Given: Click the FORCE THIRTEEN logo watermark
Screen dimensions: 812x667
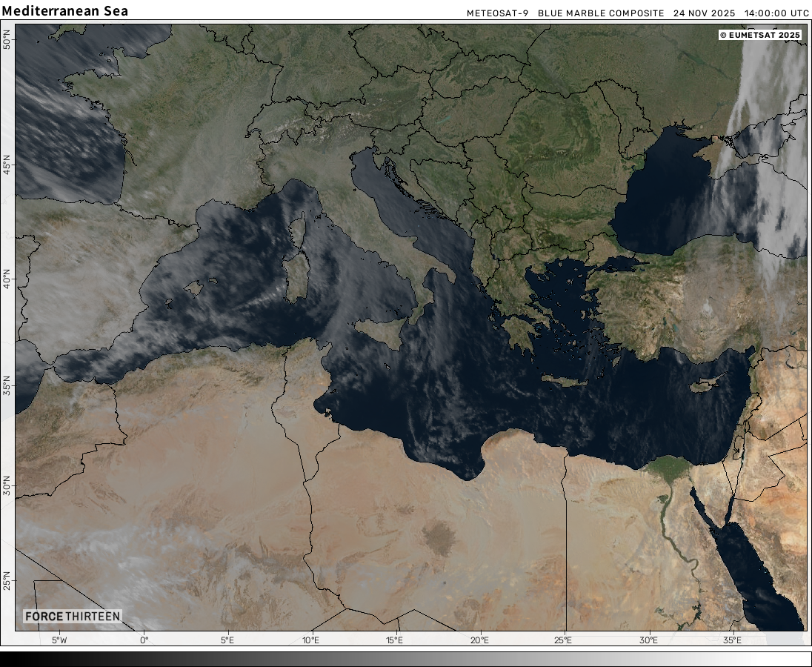Looking at the screenshot, I should coord(72,617).
